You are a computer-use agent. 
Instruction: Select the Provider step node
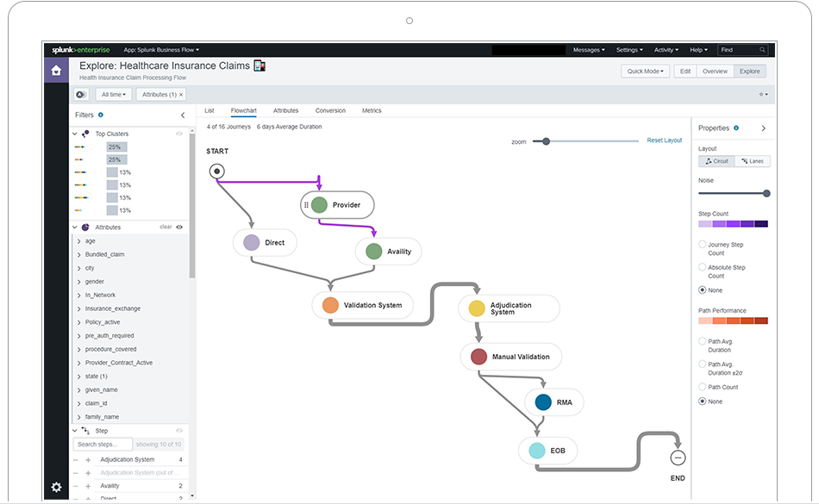click(x=337, y=204)
